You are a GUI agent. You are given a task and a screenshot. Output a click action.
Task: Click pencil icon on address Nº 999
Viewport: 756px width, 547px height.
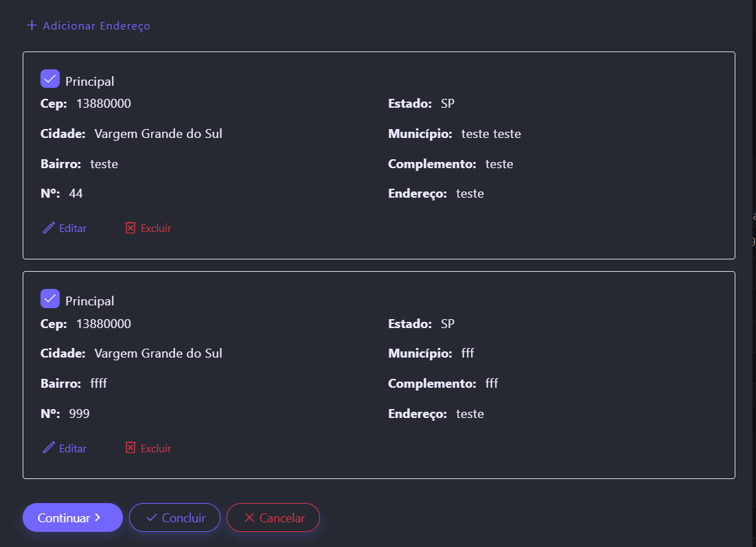click(49, 448)
